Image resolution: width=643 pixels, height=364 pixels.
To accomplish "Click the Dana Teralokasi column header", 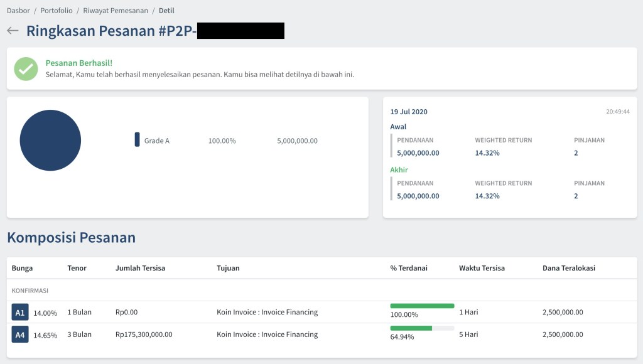I will click(569, 268).
